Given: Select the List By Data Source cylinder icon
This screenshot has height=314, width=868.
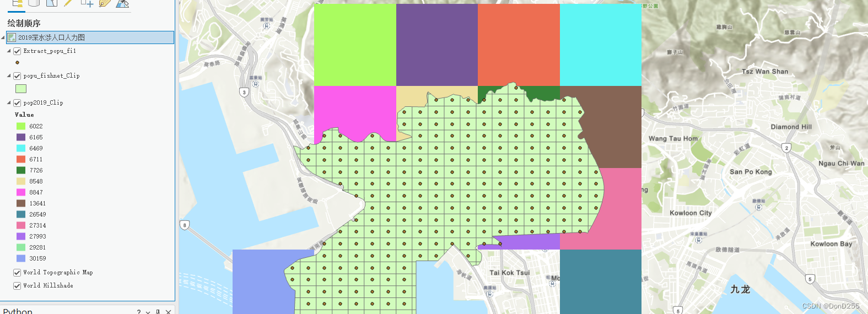Looking at the screenshot, I should (34, 3).
